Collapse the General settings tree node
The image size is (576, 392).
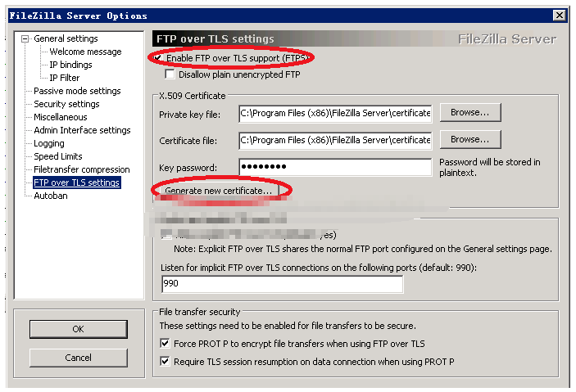click(25, 38)
